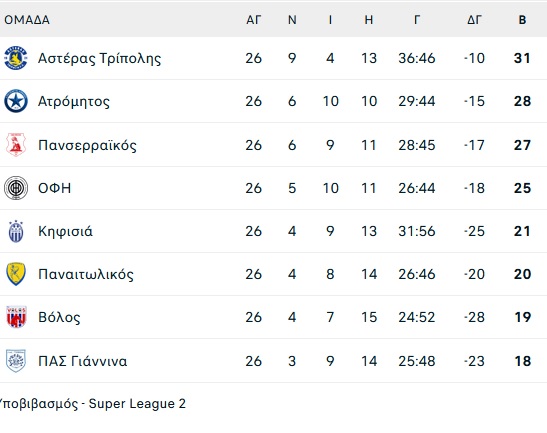Click Κηφισιά's 21 points value

pyautogui.click(x=522, y=231)
